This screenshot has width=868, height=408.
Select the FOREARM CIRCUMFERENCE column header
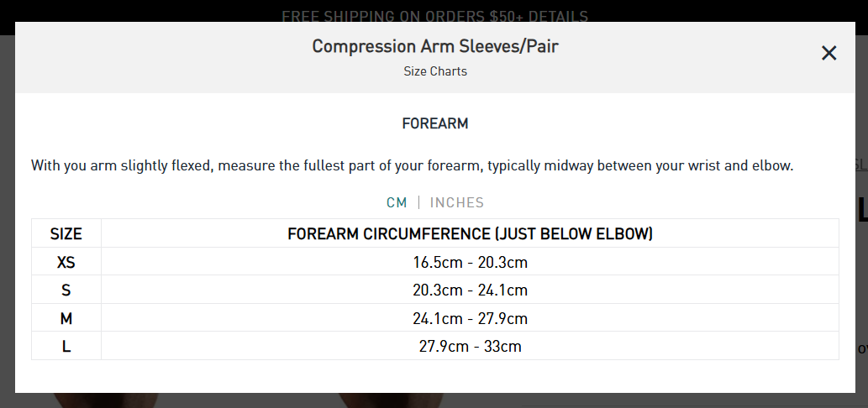click(x=470, y=233)
